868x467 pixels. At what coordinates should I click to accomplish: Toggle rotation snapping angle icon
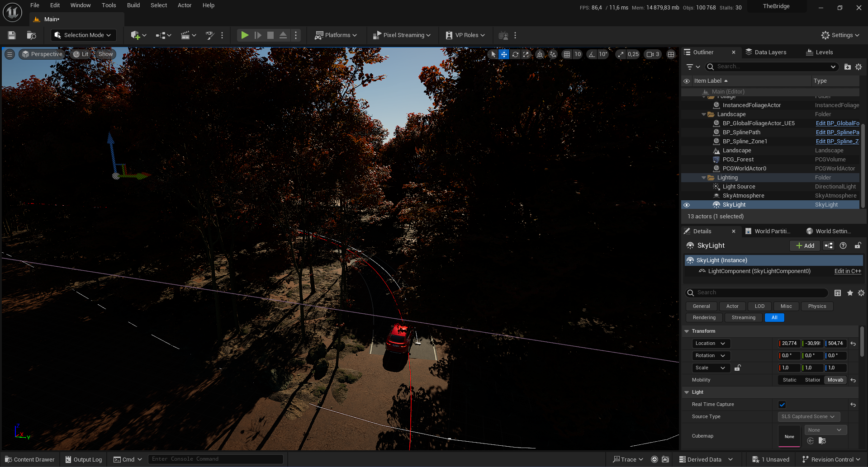tap(592, 54)
